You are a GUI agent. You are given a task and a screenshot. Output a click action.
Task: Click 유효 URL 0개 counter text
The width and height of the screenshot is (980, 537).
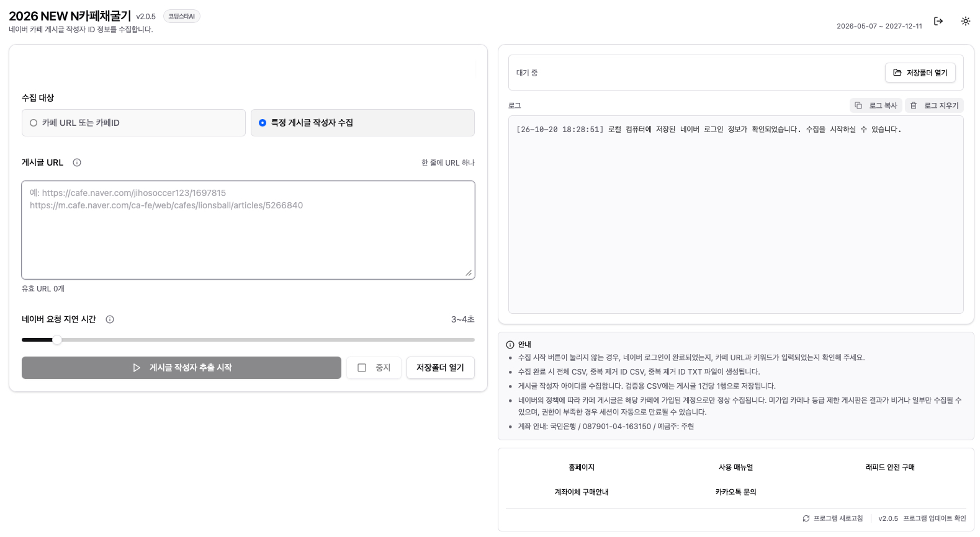click(43, 289)
